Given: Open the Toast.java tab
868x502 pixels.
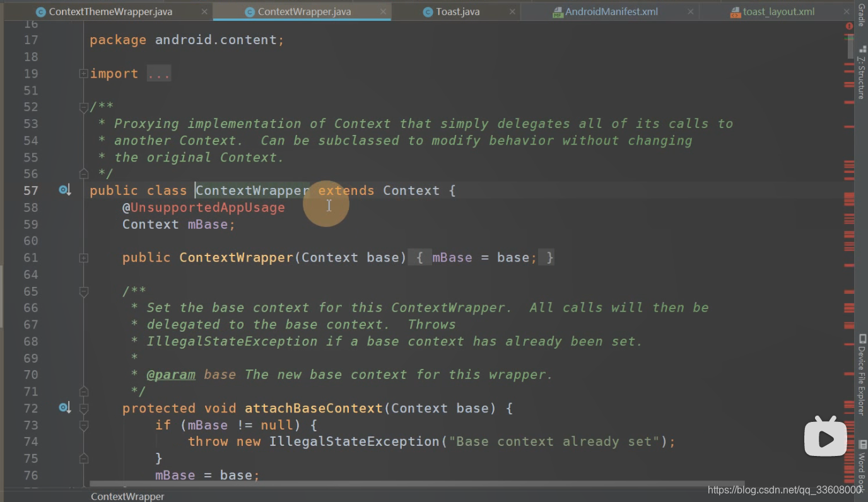Looking at the screenshot, I should pos(457,11).
